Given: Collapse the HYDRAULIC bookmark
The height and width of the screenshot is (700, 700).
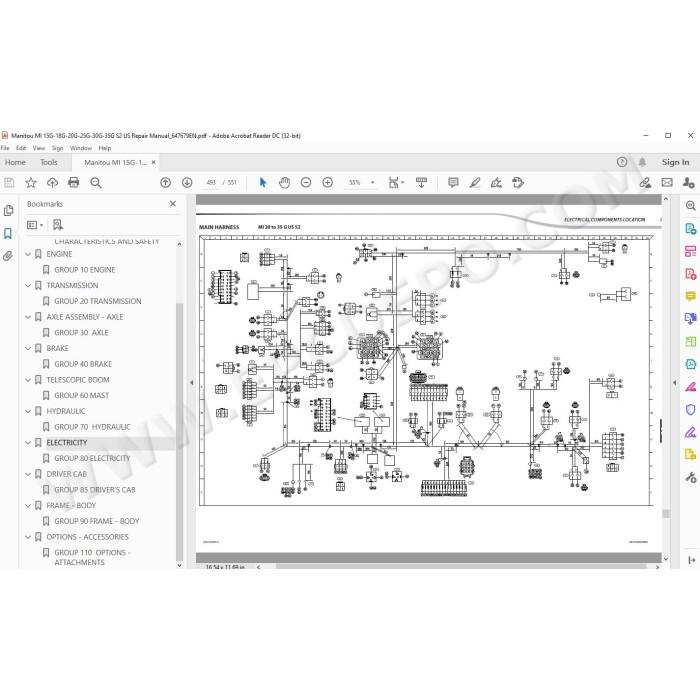Looking at the screenshot, I should pyautogui.click(x=28, y=412).
